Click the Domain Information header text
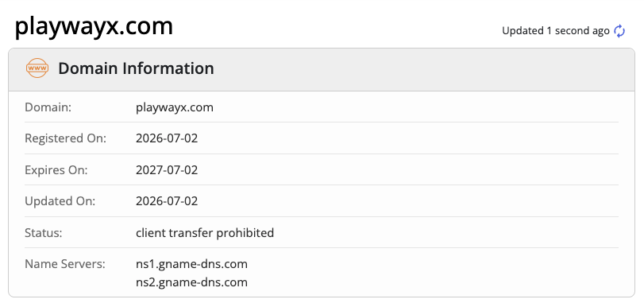 136,68
